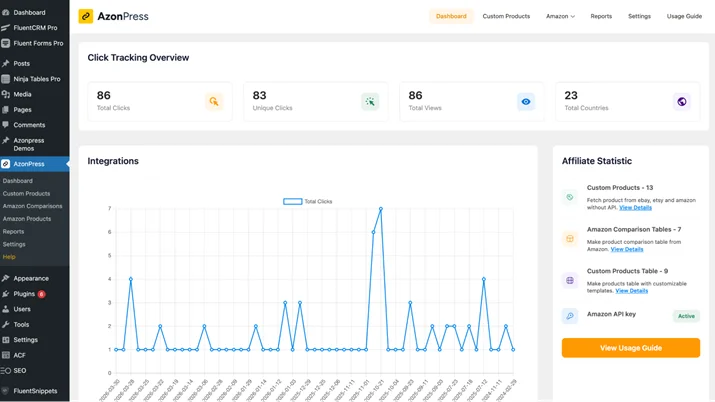Click the Posts pin icon
Screen dimensions: 715x402
[x=5, y=63]
